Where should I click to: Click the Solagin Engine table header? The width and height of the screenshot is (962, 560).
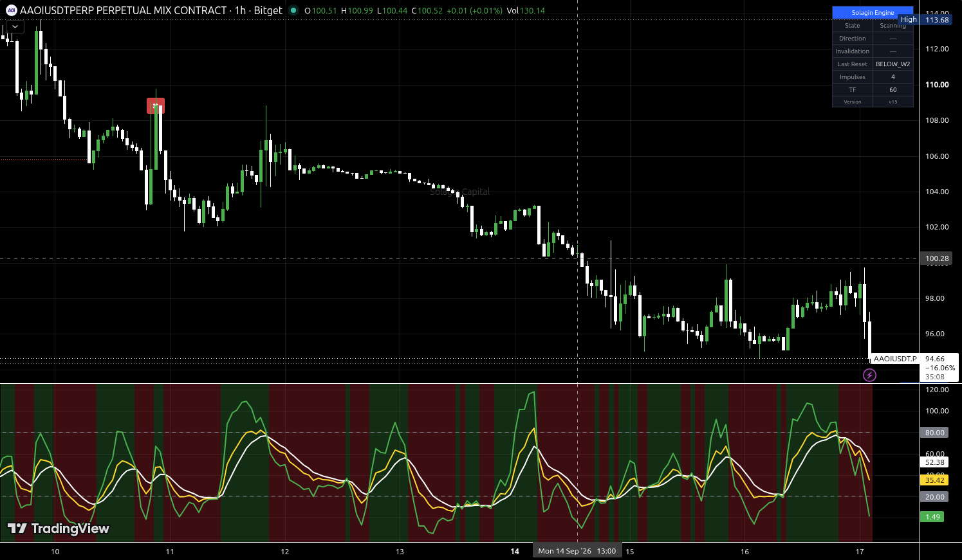click(x=873, y=13)
